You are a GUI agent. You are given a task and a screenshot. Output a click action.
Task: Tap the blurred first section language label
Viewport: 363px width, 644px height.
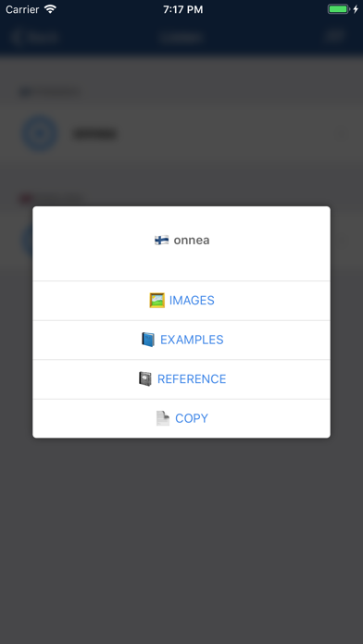click(x=49, y=93)
